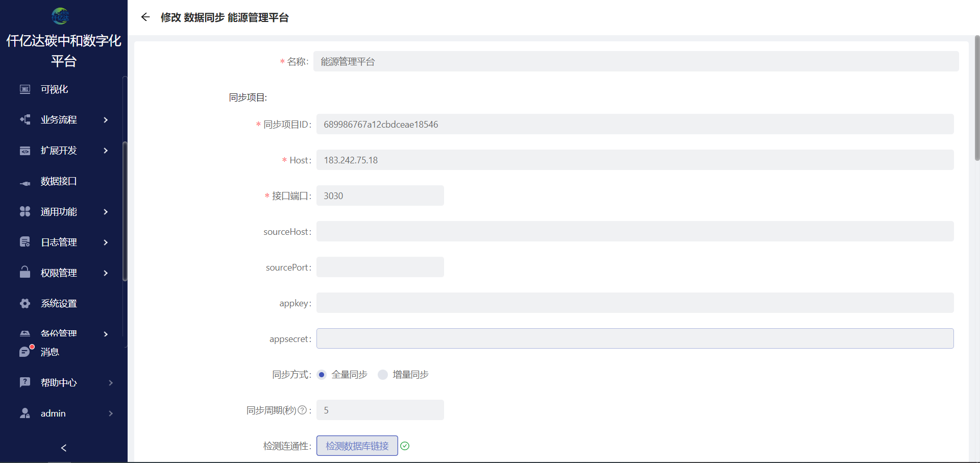The width and height of the screenshot is (980, 463).
Task: Click the page title 修改 数据同步 能源管理平台
Action: click(x=225, y=17)
